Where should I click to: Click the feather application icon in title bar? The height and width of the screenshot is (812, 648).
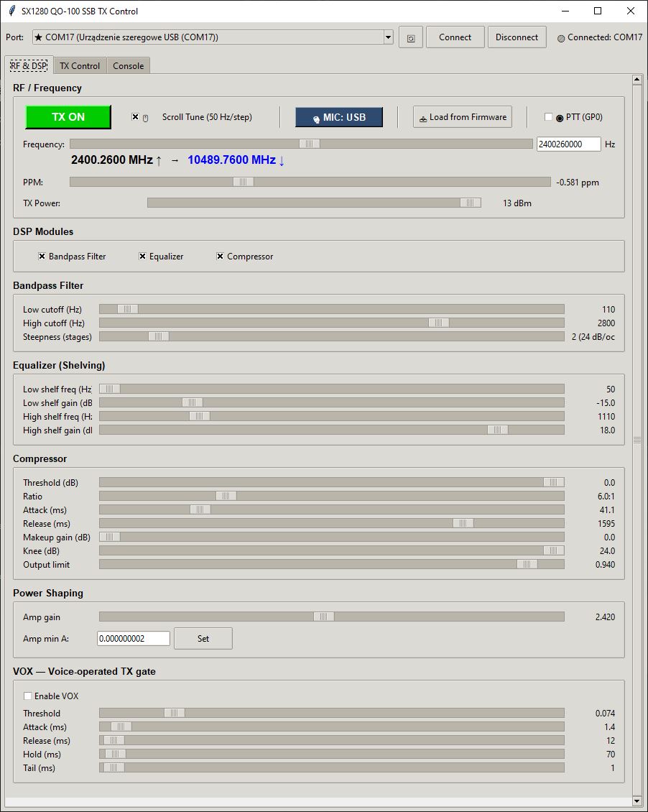tap(12, 11)
